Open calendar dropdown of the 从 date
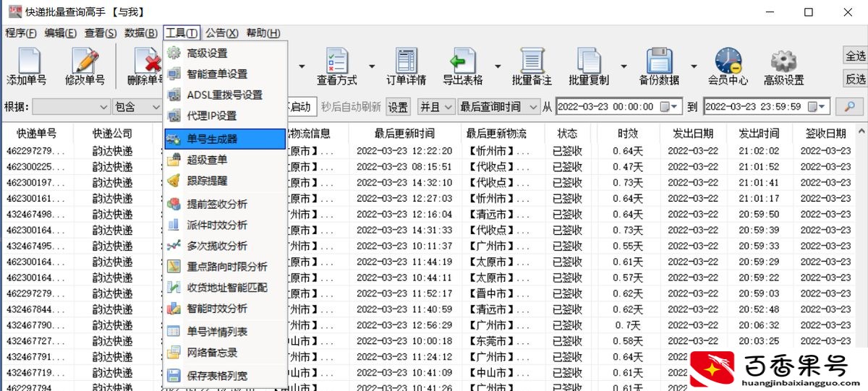 pos(671,107)
